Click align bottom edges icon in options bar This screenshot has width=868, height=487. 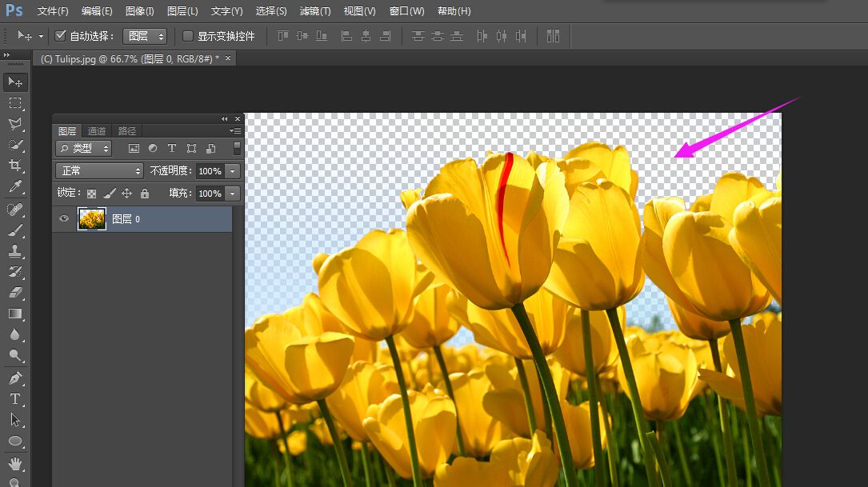click(x=322, y=36)
